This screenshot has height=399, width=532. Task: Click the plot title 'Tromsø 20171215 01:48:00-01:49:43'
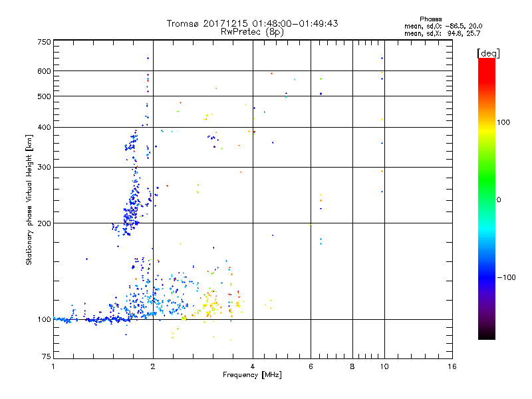click(253, 23)
